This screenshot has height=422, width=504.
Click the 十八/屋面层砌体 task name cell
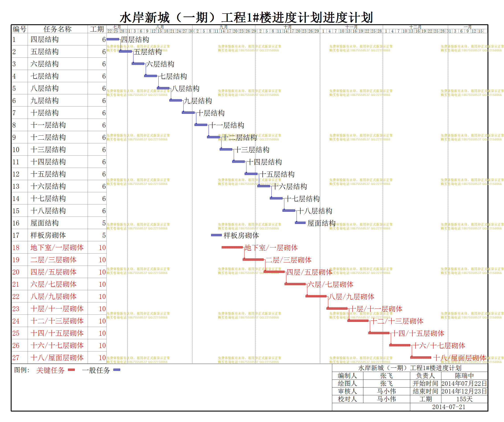click(x=58, y=357)
